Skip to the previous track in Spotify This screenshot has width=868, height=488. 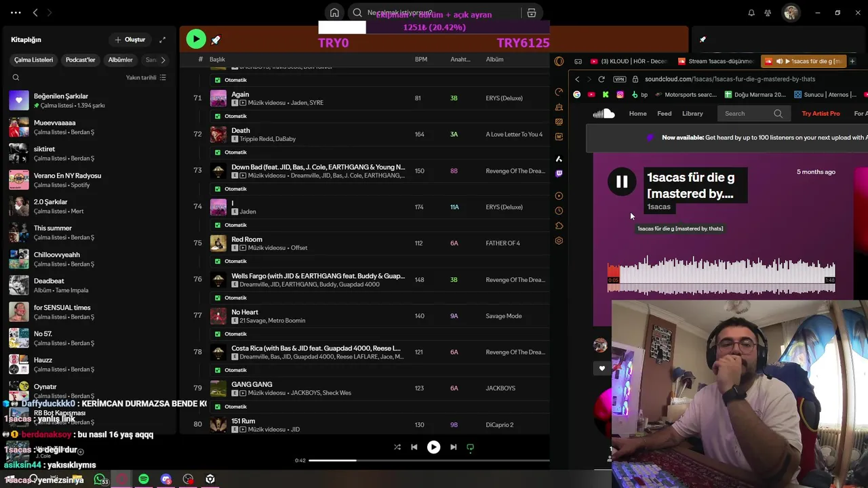point(414,447)
